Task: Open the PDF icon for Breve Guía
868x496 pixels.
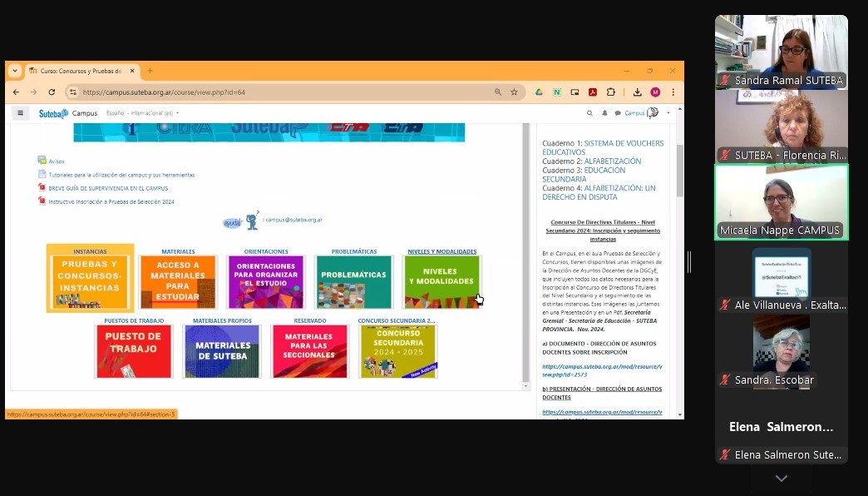Action: point(42,188)
